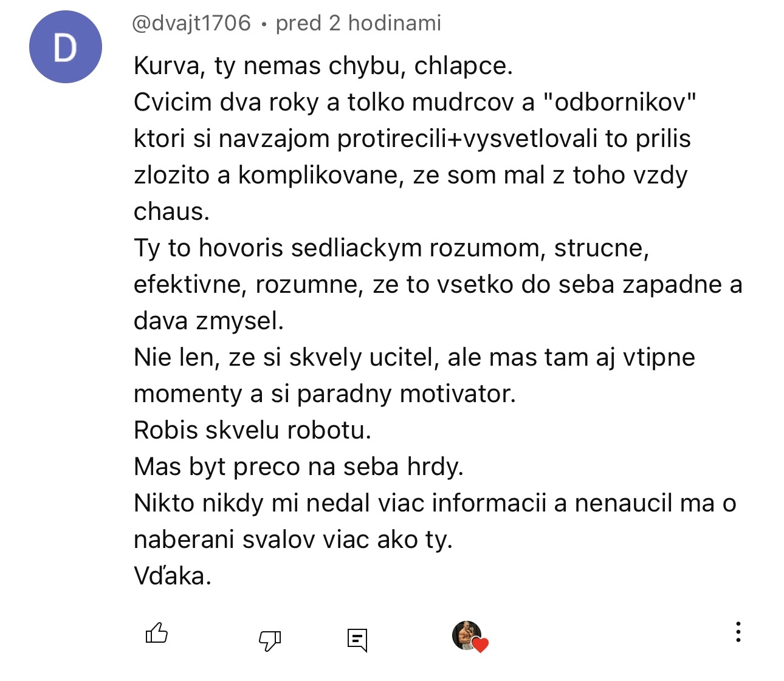Screen dimensions: 784x681
Task: Open the 'pred 2 hodinami' timestamp link
Action: click(x=358, y=24)
